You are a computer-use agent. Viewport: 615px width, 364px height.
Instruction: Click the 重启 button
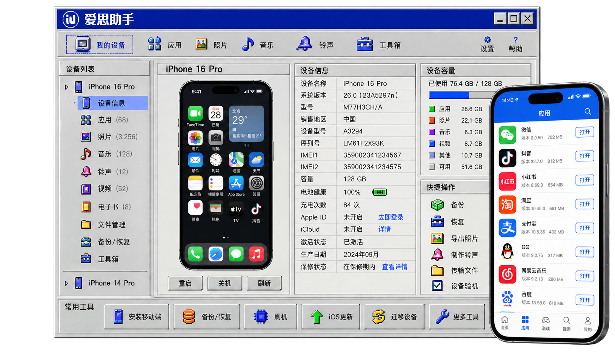point(185,283)
